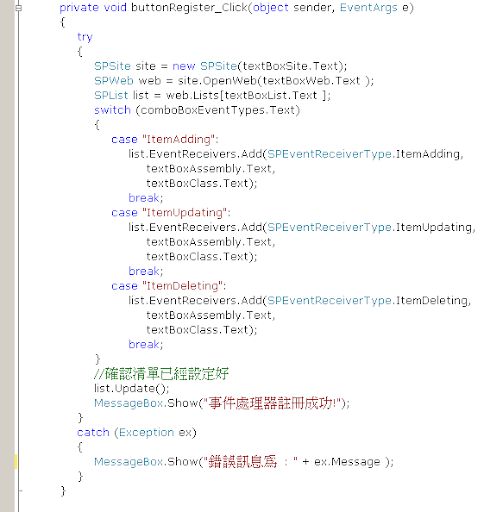Click ex.Message in catch block
484x512 pixels.
coord(347,462)
